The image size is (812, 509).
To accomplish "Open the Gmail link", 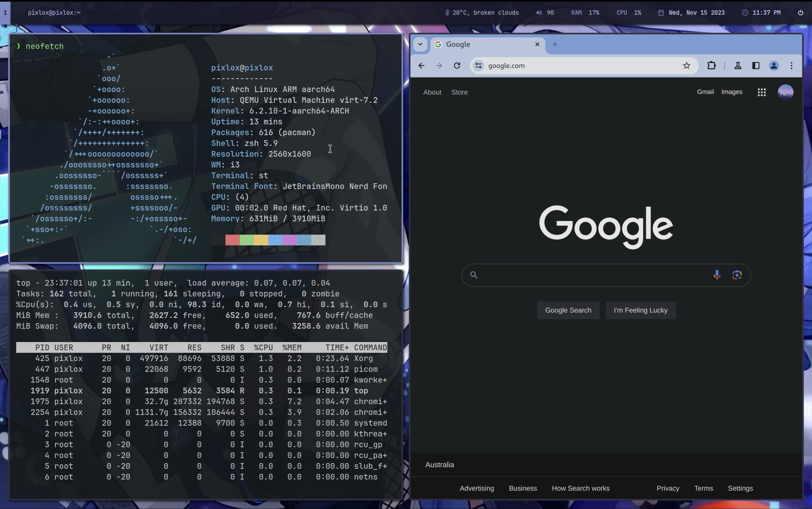I will (705, 92).
